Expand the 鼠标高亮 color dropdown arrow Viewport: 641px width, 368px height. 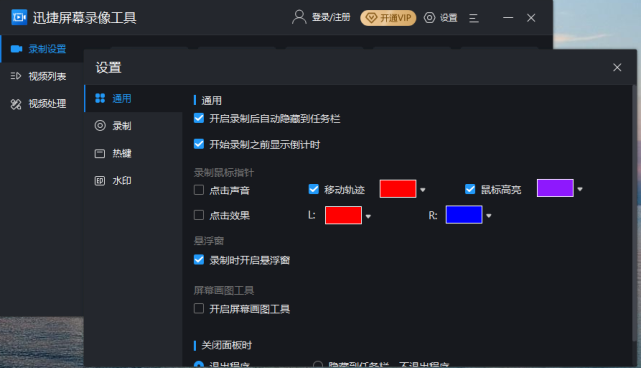580,189
